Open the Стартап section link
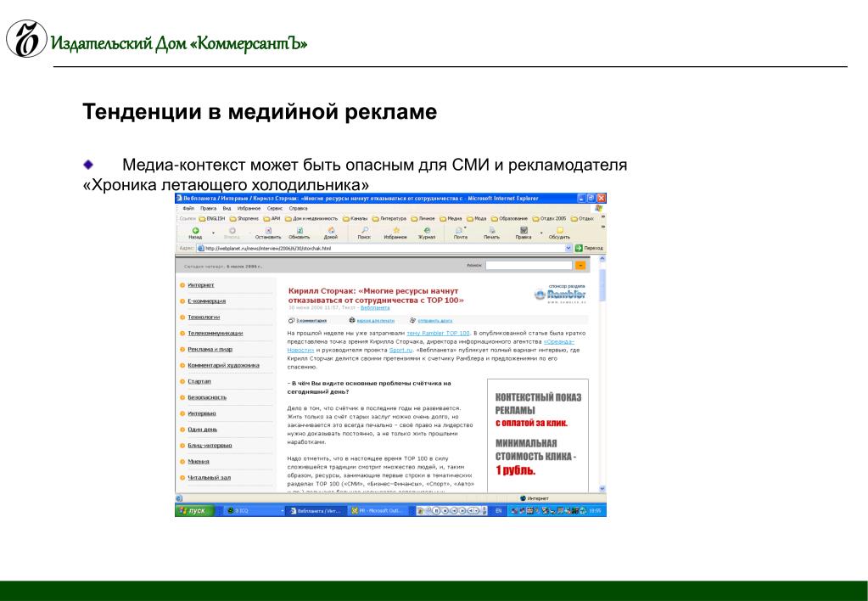868x601 pixels. click(x=199, y=382)
